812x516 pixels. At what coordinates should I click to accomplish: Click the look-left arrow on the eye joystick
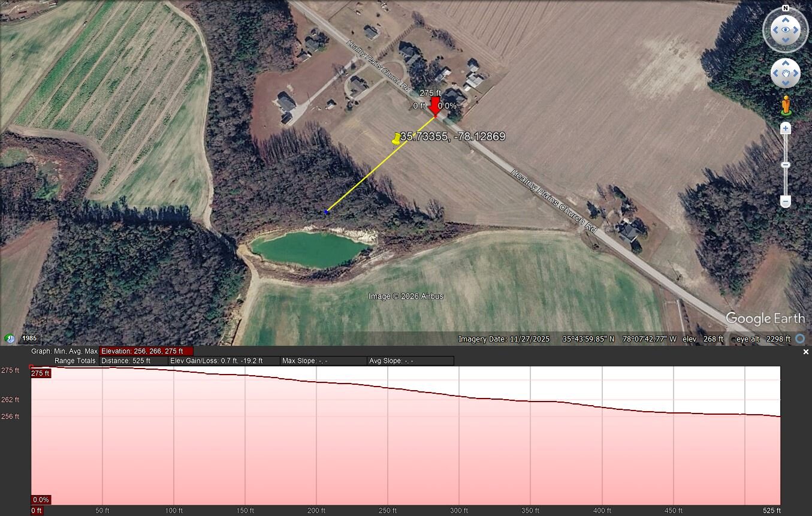tap(774, 29)
